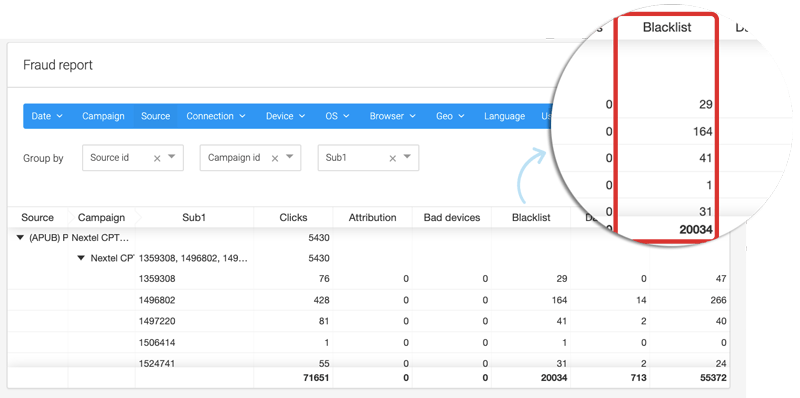Select Sub1 cell 1359308
Image resolution: width=800 pixels, height=398 pixels.
[x=157, y=279]
